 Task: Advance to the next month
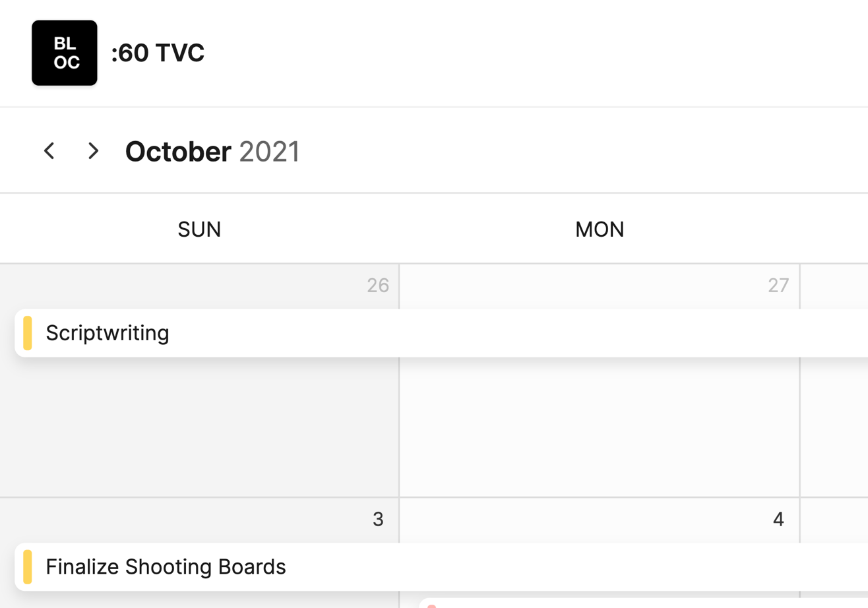93,151
